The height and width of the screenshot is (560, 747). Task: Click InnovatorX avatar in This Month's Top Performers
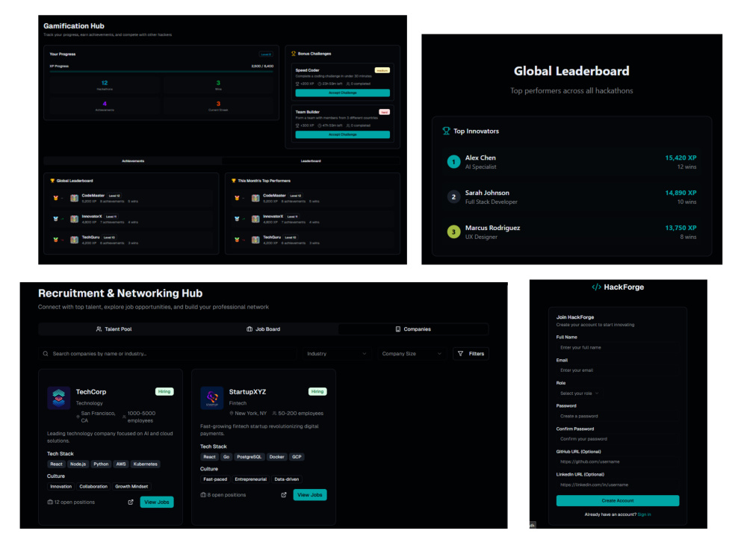(x=255, y=219)
